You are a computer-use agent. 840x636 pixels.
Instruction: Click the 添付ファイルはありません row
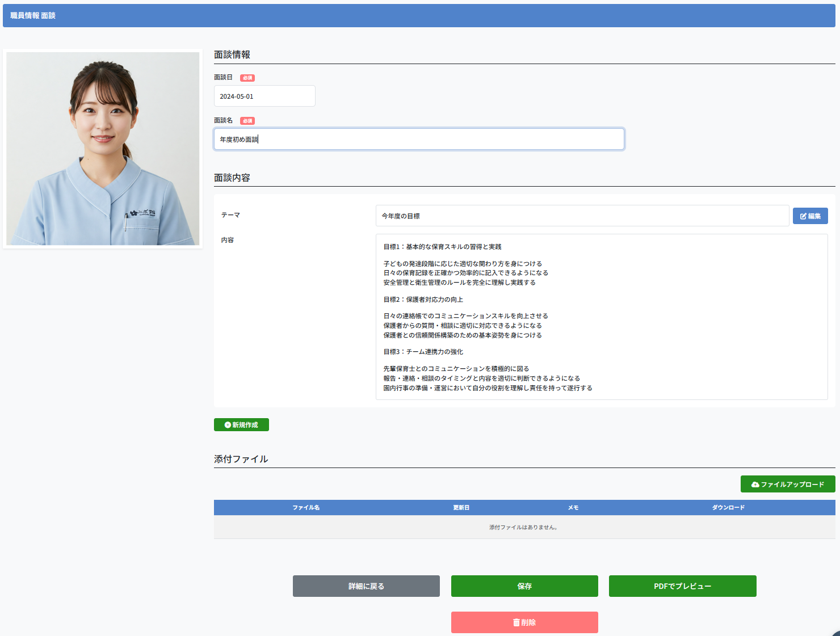523,527
